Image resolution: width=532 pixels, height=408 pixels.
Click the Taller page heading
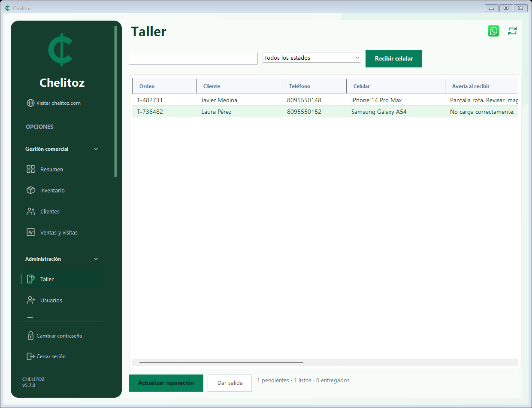[x=148, y=31]
